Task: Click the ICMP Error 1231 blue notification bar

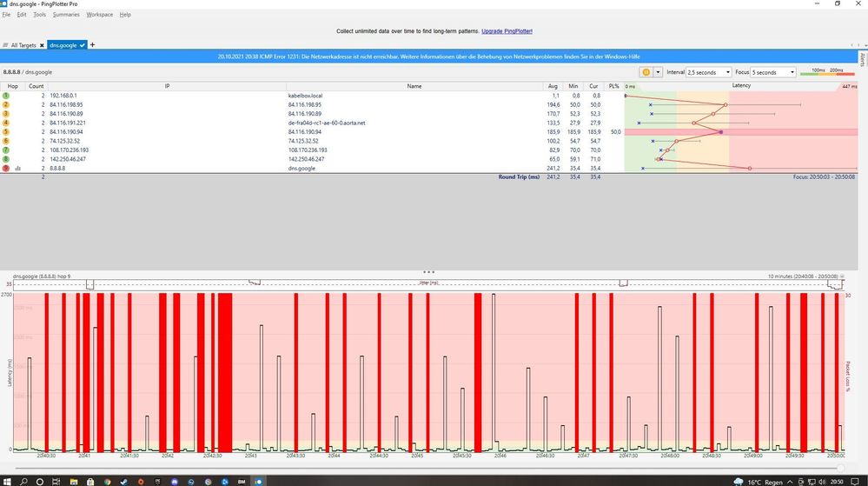Action: (428, 57)
